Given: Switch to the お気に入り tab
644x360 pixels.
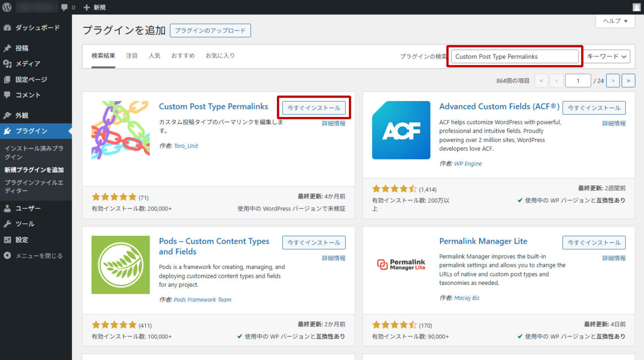Looking at the screenshot, I should coord(220,56).
